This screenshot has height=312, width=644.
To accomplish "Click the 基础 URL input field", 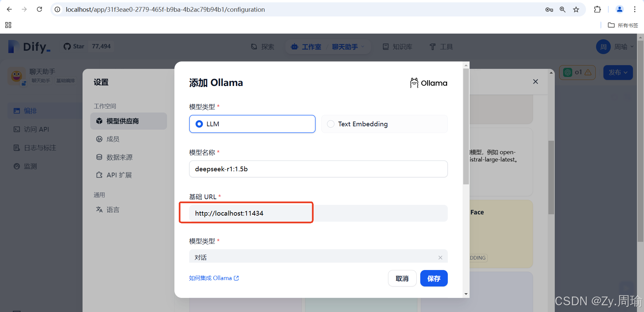I will pos(318,213).
